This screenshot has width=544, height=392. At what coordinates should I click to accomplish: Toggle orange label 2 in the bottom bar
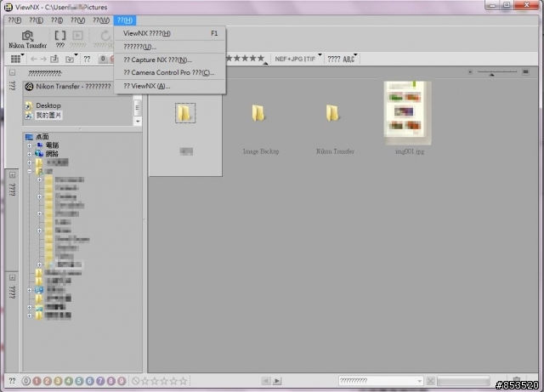[x=48, y=381]
